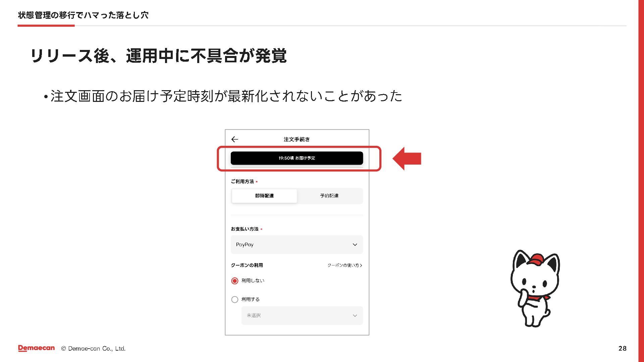Click the Demae-can Co., Ltd. copyright text

(93, 349)
